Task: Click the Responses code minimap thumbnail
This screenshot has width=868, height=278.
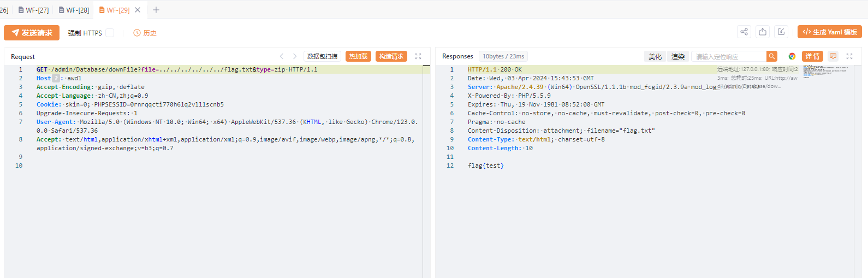Action: [825, 72]
